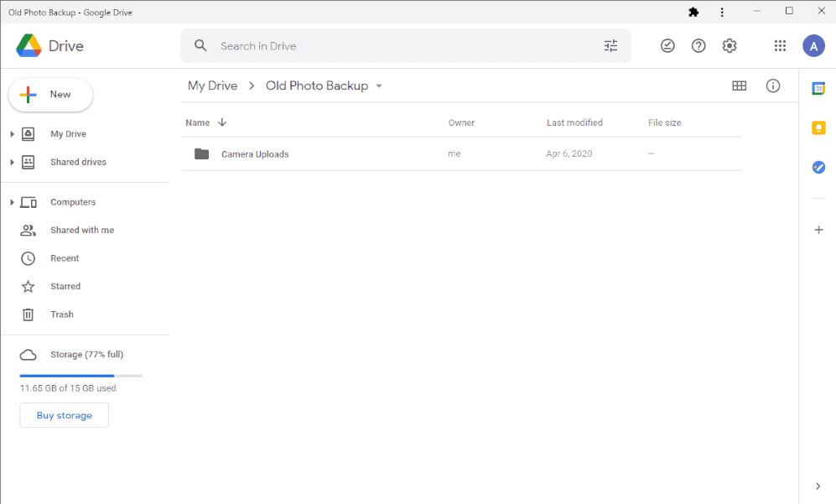Open the Help question mark icon

coord(698,46)
